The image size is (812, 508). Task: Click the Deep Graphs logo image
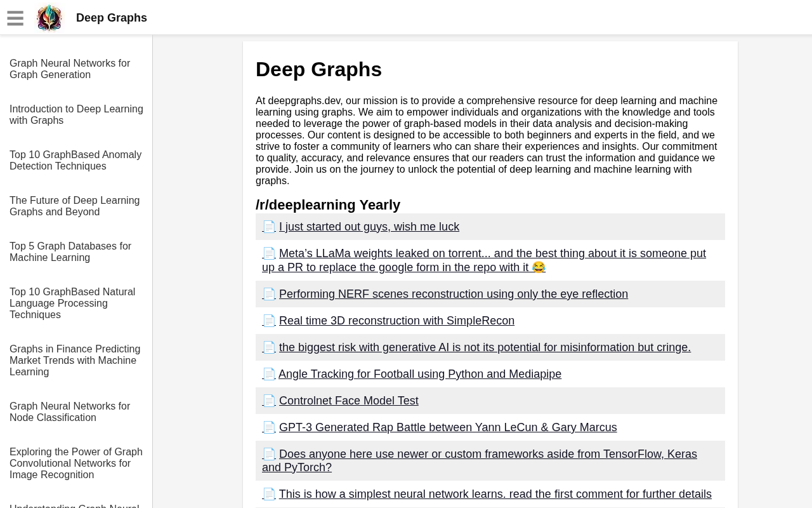pos(49,18)
